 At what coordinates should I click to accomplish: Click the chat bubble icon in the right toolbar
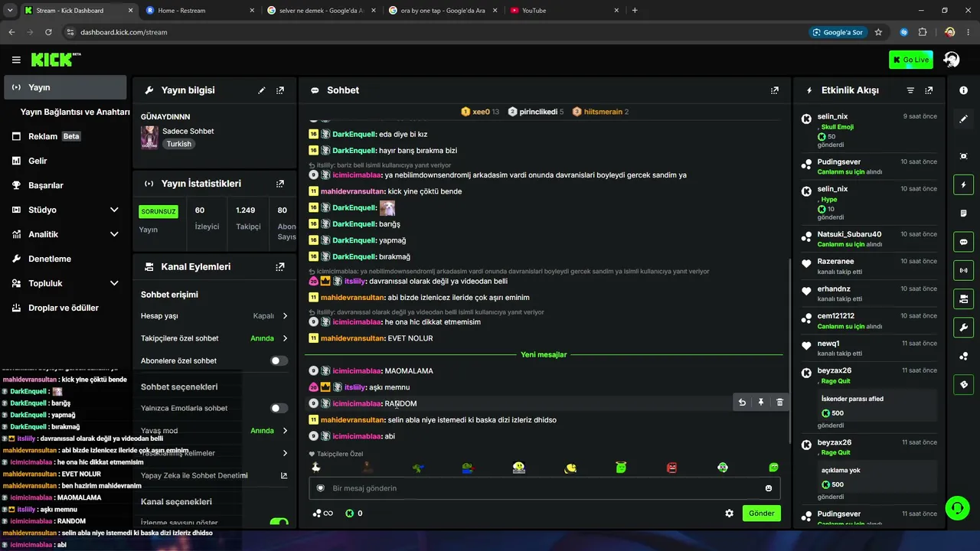pos(964,242)
